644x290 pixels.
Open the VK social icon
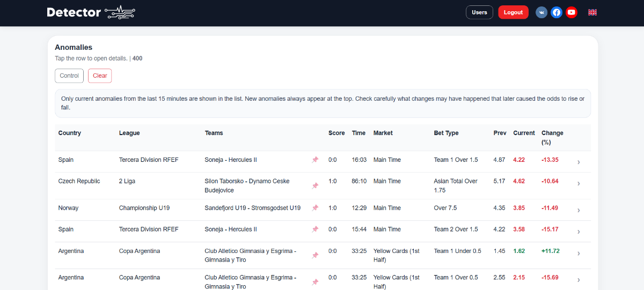(x=541, y=12)
